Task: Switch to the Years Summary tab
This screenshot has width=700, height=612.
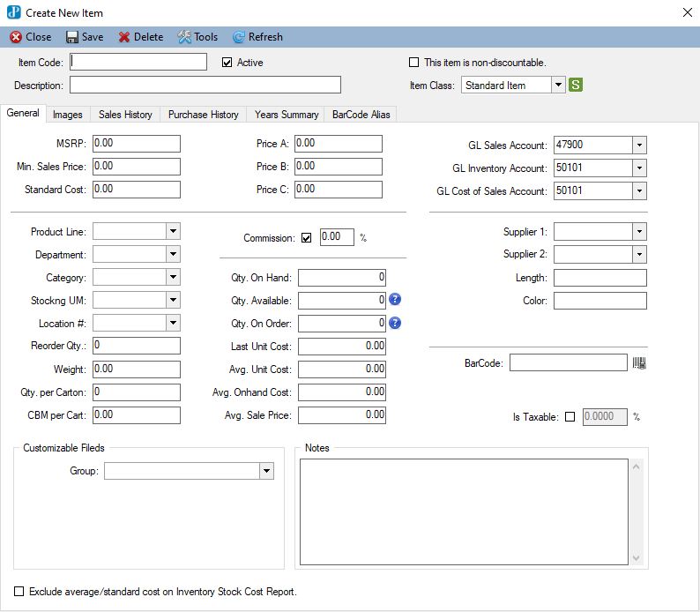Action: [x=287, y=115]
